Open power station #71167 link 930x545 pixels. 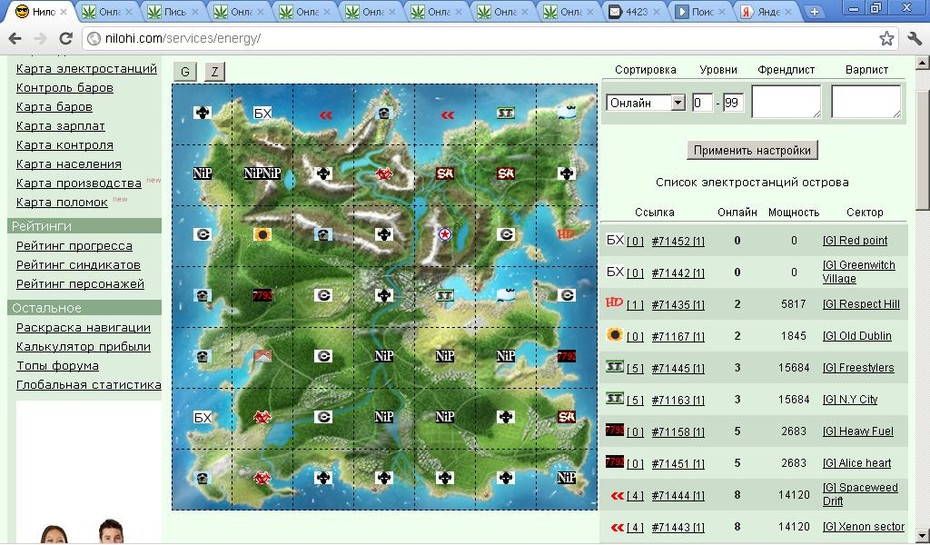click(x=678, y=336)
